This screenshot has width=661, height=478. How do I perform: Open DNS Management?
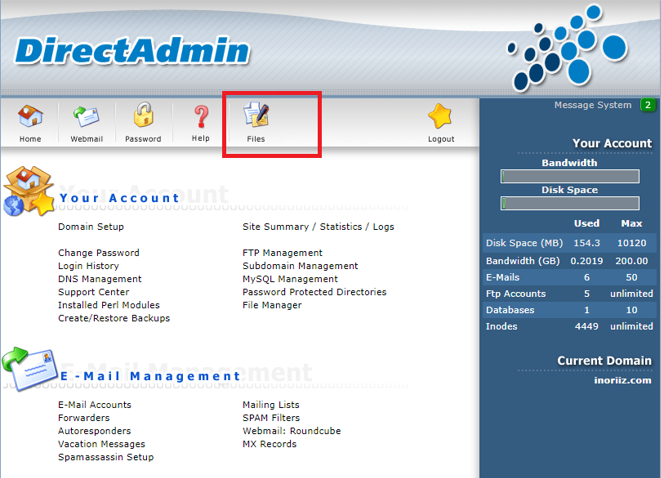click(100, 279)
